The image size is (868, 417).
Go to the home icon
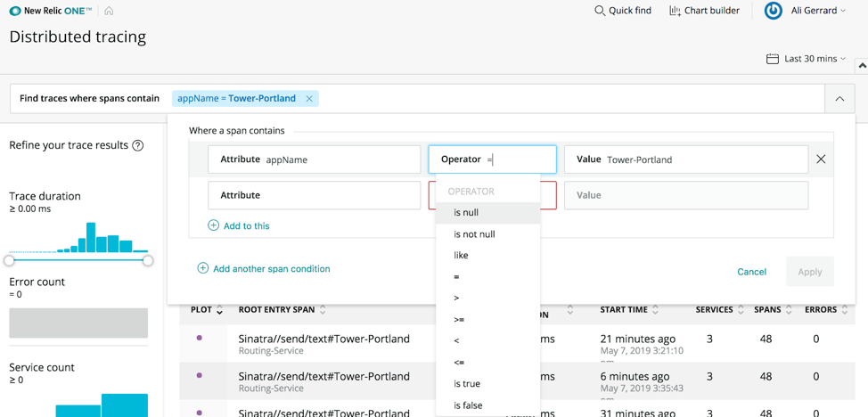[x=109, y=11]
